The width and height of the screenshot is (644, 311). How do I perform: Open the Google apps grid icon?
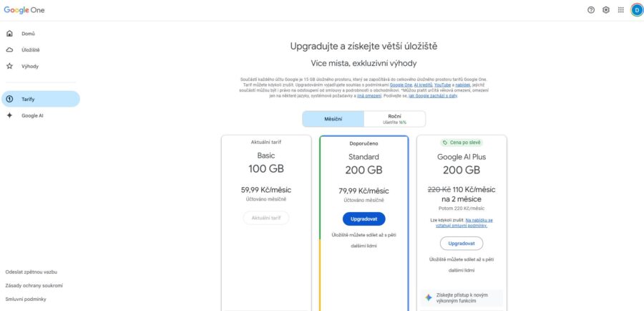(620, 10)
